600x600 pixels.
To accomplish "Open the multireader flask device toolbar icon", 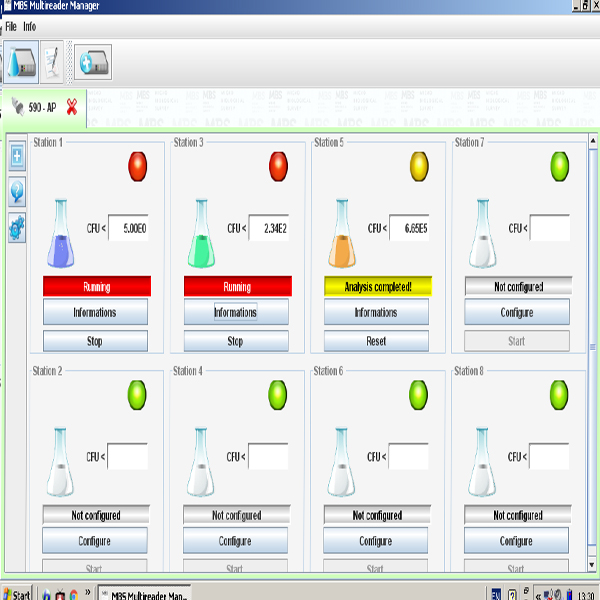I will coord(20,62).
